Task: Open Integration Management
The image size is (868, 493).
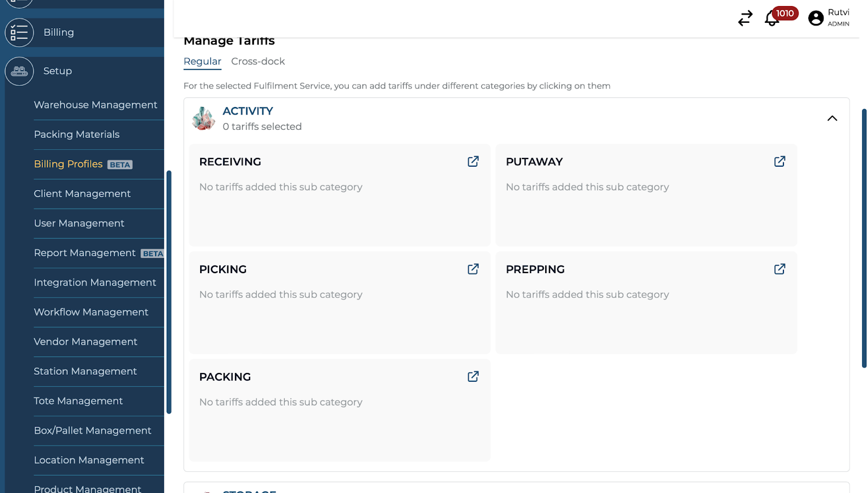Action: click(95, 282)
